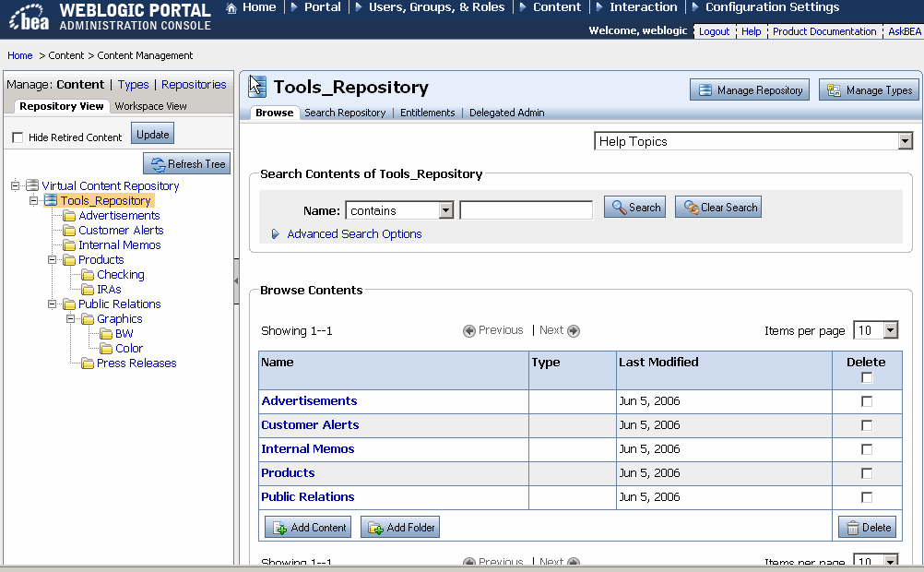
Task: Check delete box for Internal Memos row
Action: (867, 449)
